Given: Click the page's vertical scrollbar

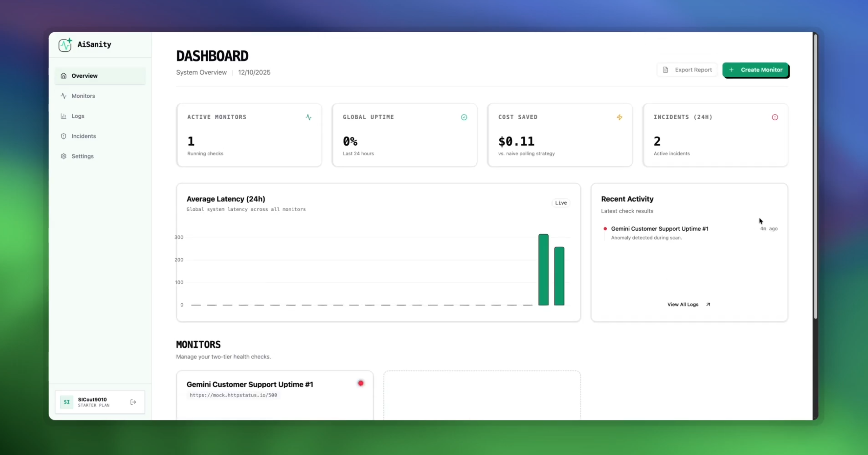Looking at the screenshot, I should tap(815, 175).
